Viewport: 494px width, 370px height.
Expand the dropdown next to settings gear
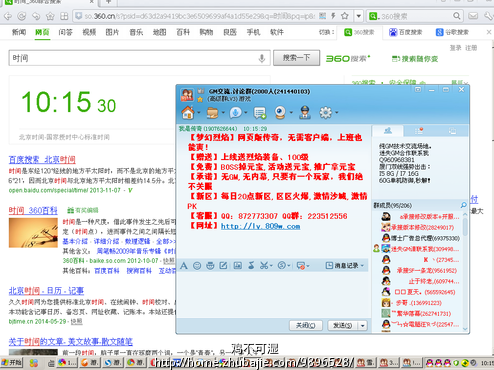click(337, 113)
